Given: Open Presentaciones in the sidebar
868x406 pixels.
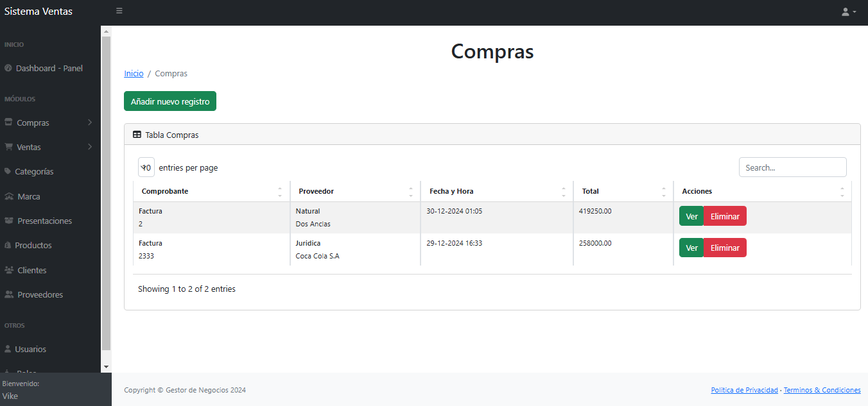Looking at the screenshot, I should (x=44, y=221).
